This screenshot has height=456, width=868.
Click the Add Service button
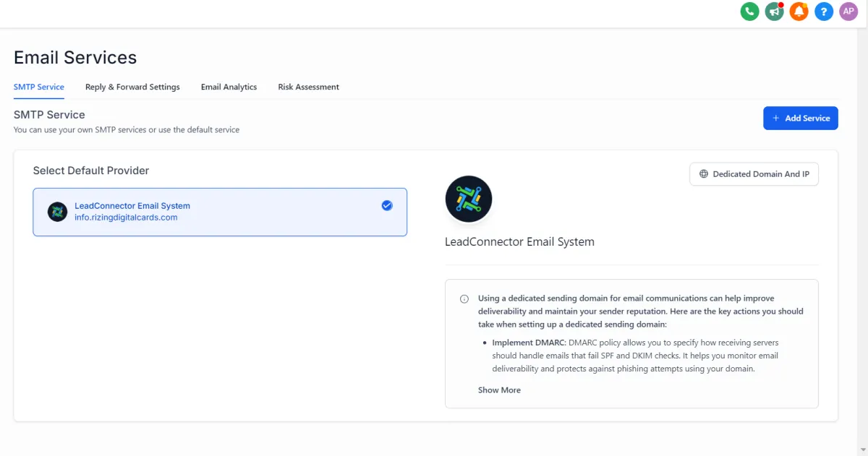click(800, 119)
